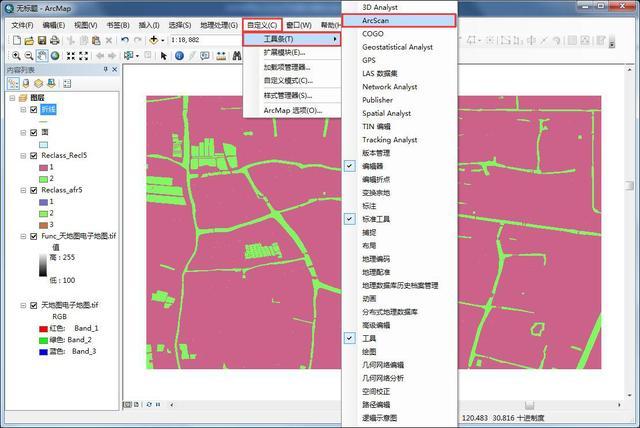Select the HTML Popup tool
This screenshot has width=640, height=428.
(x=205, y=56)
